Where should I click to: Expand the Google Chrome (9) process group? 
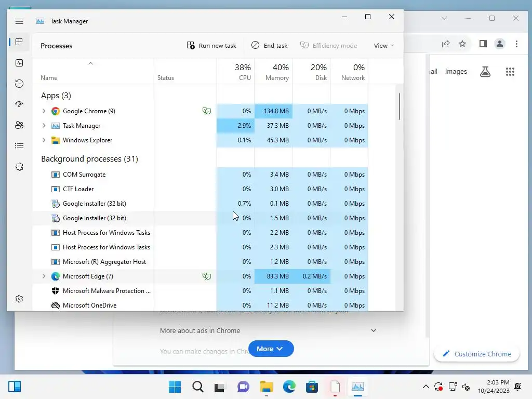pos(44,111)
